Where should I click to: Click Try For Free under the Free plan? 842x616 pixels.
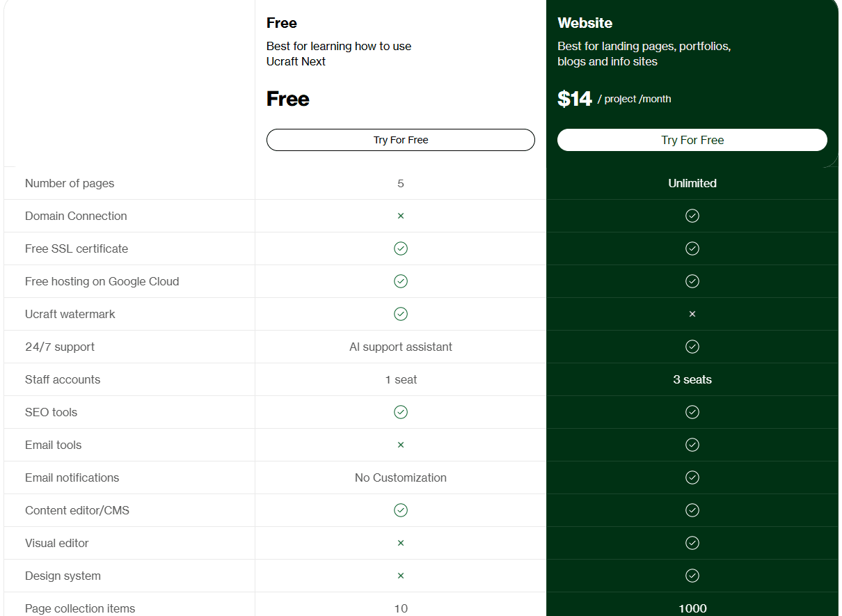[x=401, y=140]
